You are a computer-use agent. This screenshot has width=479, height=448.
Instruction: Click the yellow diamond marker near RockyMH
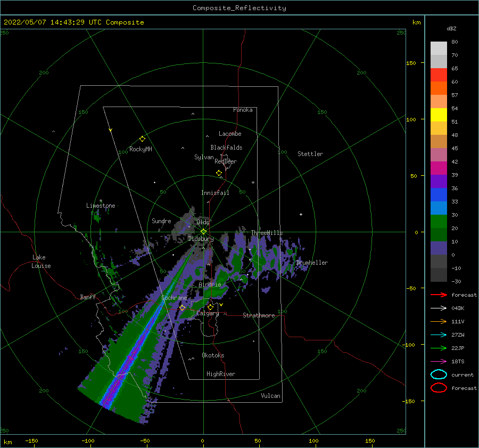(142, 139)
